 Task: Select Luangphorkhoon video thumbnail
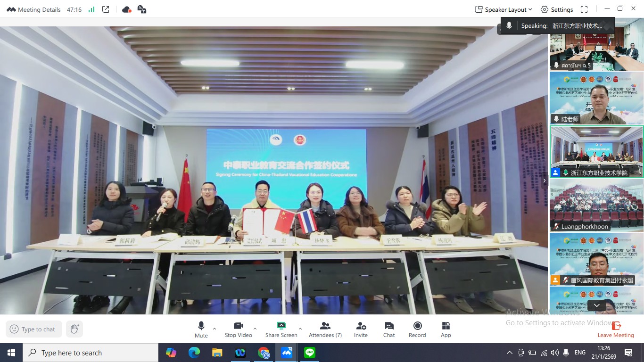click(x=596, y=205)
